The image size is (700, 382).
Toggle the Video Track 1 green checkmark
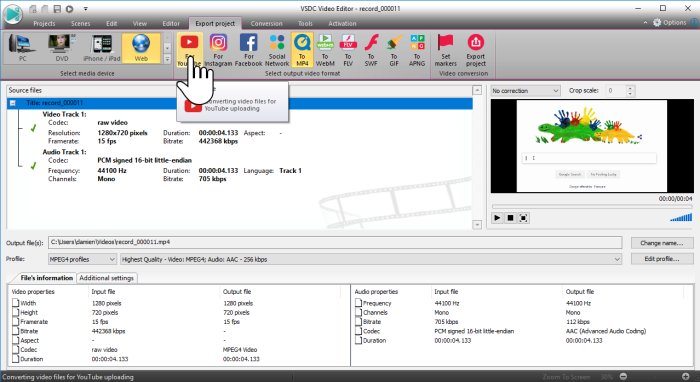click(x=33, y=128)
